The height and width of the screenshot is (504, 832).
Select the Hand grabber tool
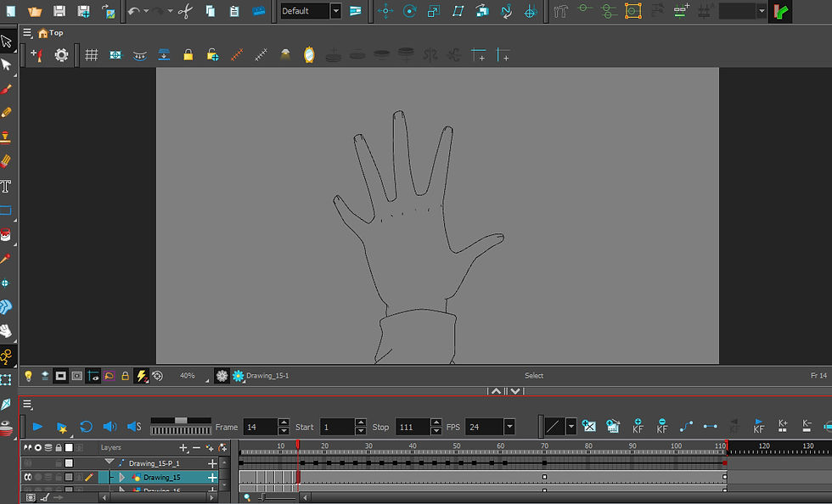6,331
